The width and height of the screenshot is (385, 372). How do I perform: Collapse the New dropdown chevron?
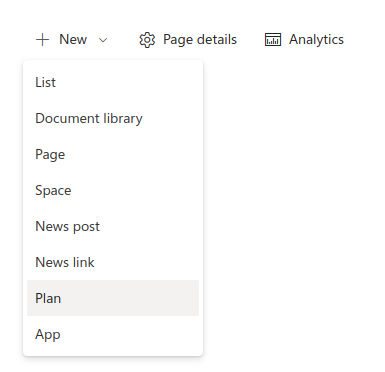(x=103, y=40)
